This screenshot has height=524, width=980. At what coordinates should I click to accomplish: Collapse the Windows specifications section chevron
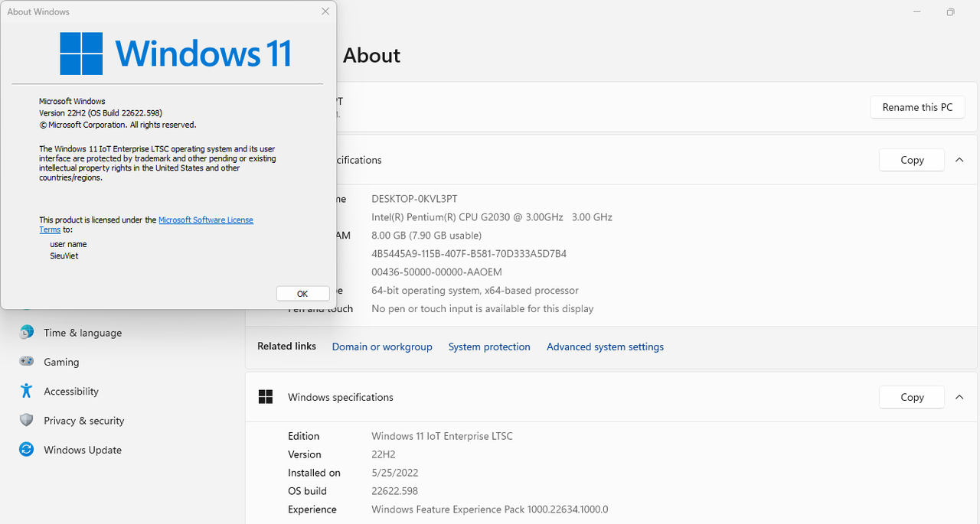(959, 397)
